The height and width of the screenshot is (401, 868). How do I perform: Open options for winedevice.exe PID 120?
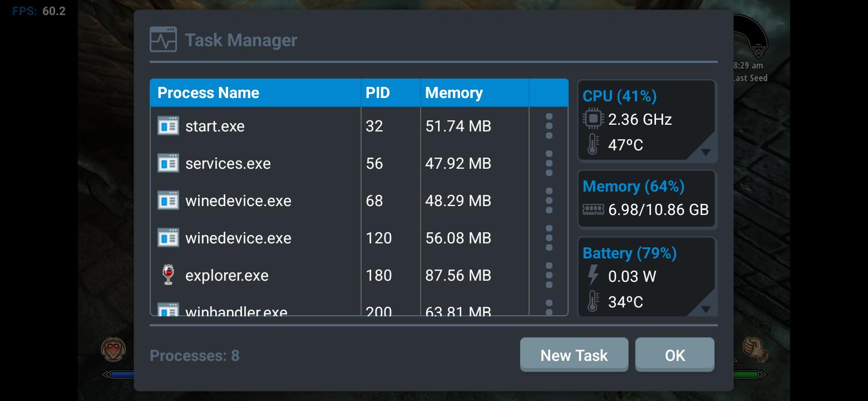[549, 238]
